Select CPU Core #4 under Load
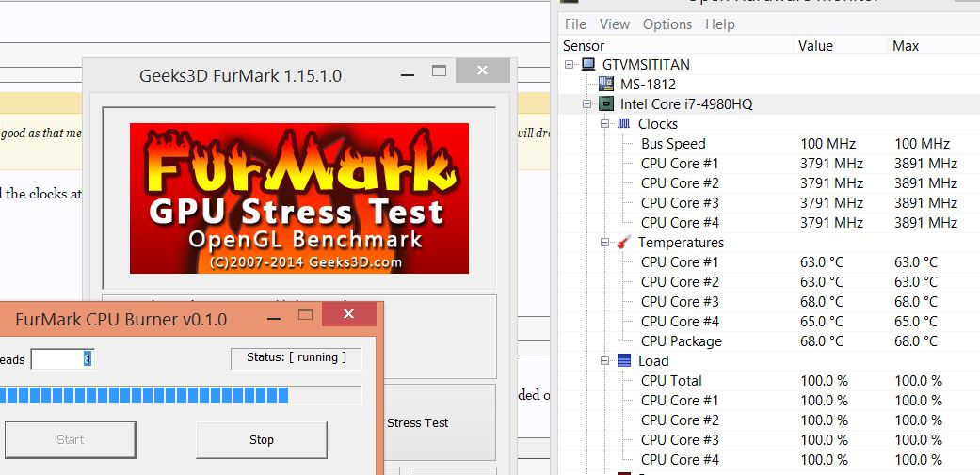The width and height of the screenshot is (980, 475). (769, 460)
